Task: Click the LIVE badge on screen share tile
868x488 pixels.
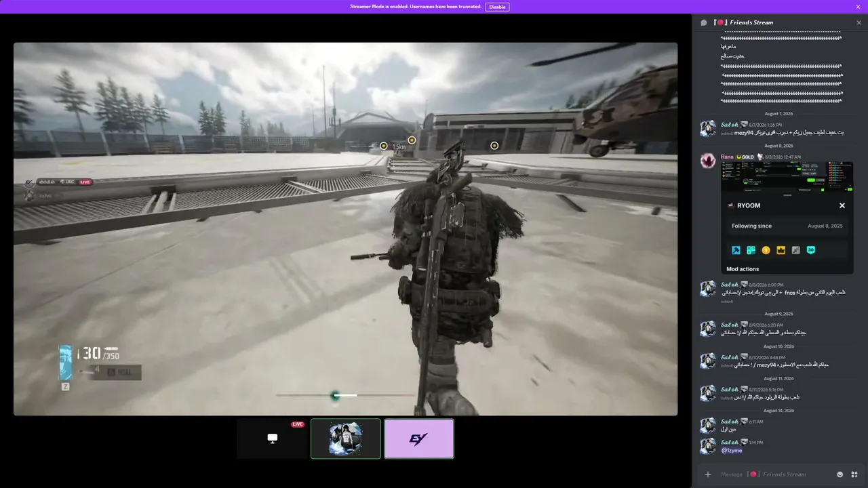Action: pos(298,424)
